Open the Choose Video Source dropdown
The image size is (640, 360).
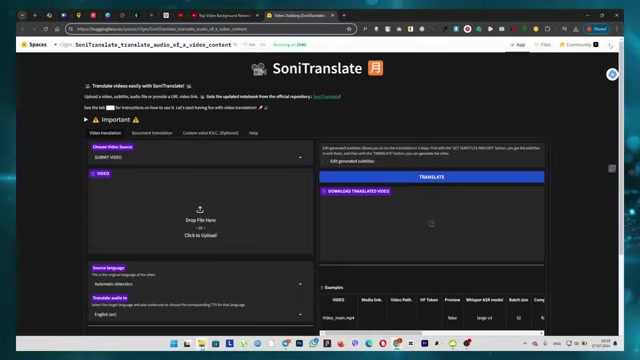tap(200, 158)
